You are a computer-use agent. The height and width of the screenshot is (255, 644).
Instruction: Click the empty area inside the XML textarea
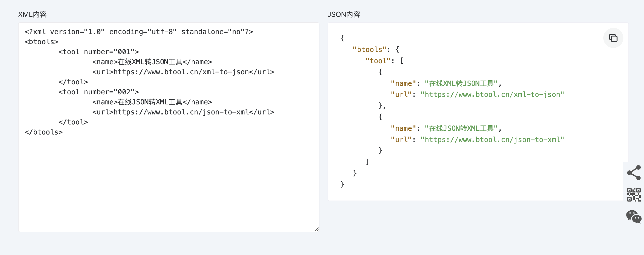coord(168,183)
